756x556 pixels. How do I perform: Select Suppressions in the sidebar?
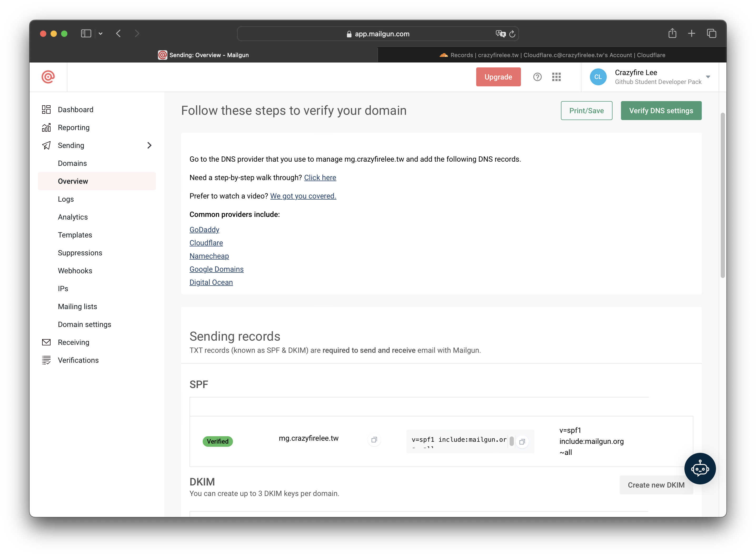(80, 253)
